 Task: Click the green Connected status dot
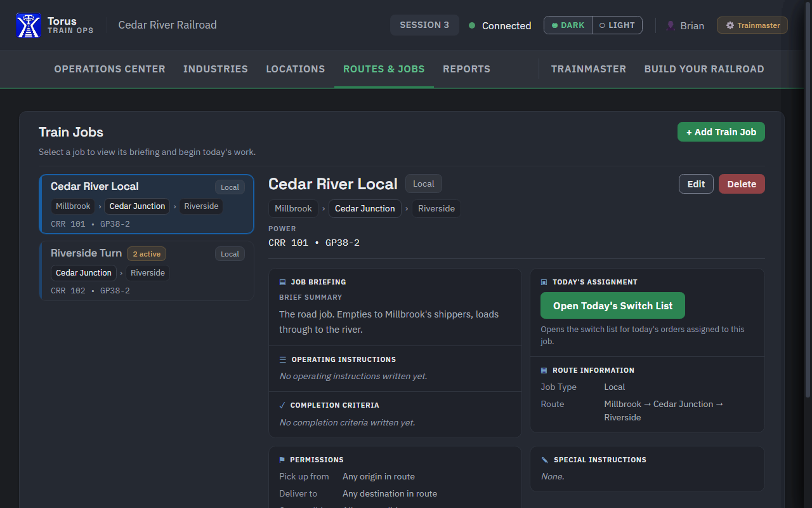[472, 25]
